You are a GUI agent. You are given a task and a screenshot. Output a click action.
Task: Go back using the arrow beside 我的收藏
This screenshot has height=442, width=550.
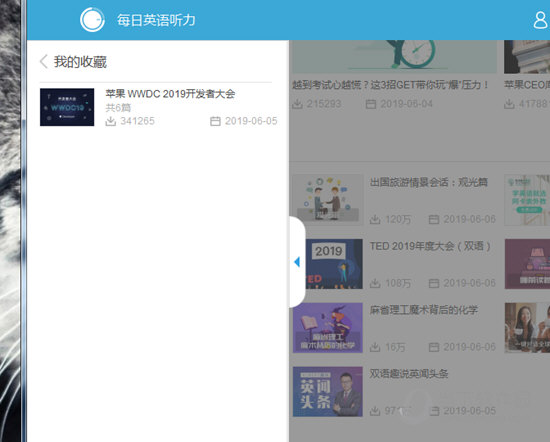[x=43, y=61]
